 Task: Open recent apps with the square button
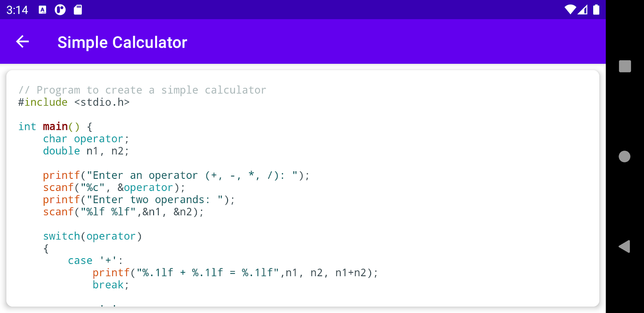tap(625, 66)
